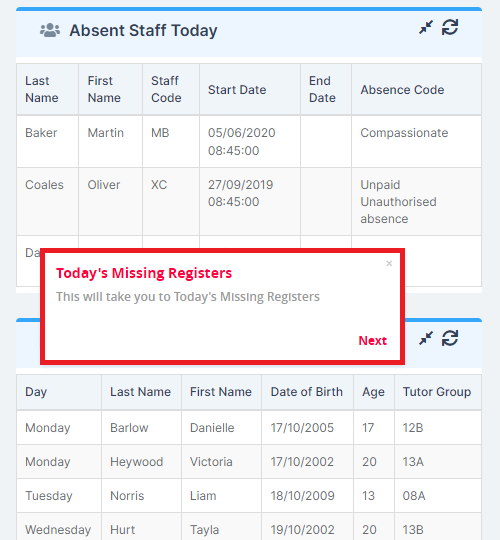Screen dimensions: 500x540
Task: Close the Missing Registers tooltip
Action: tap(389, 263)
